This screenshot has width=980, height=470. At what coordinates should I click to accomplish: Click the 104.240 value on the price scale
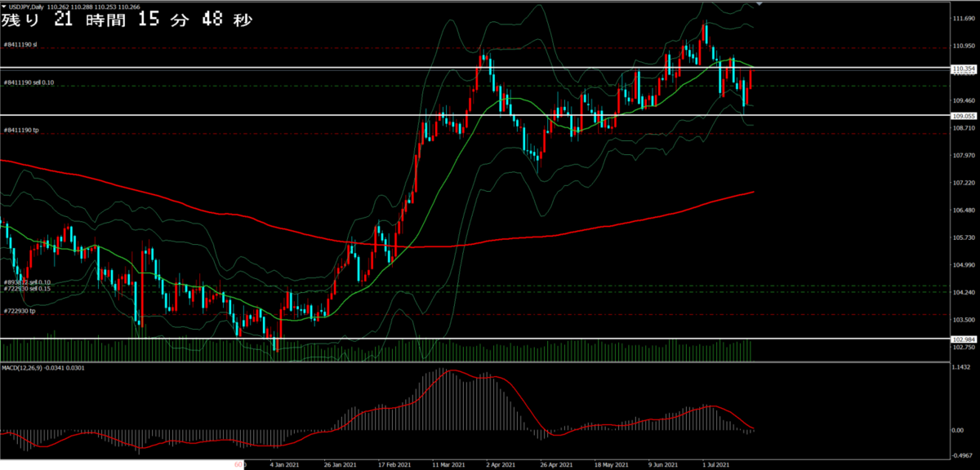964,292
